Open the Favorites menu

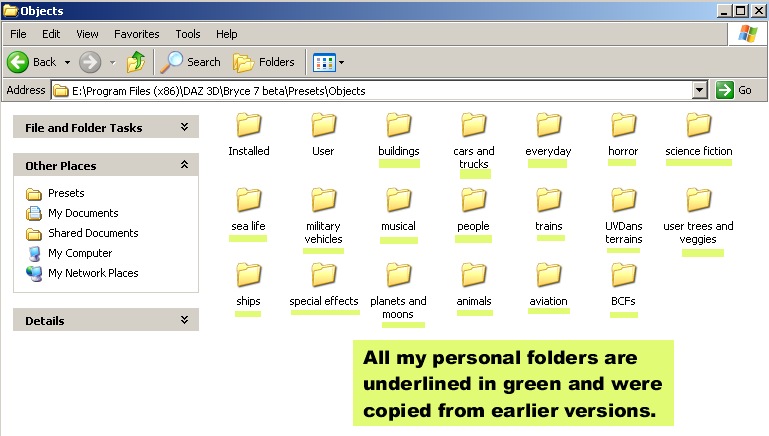136,34
